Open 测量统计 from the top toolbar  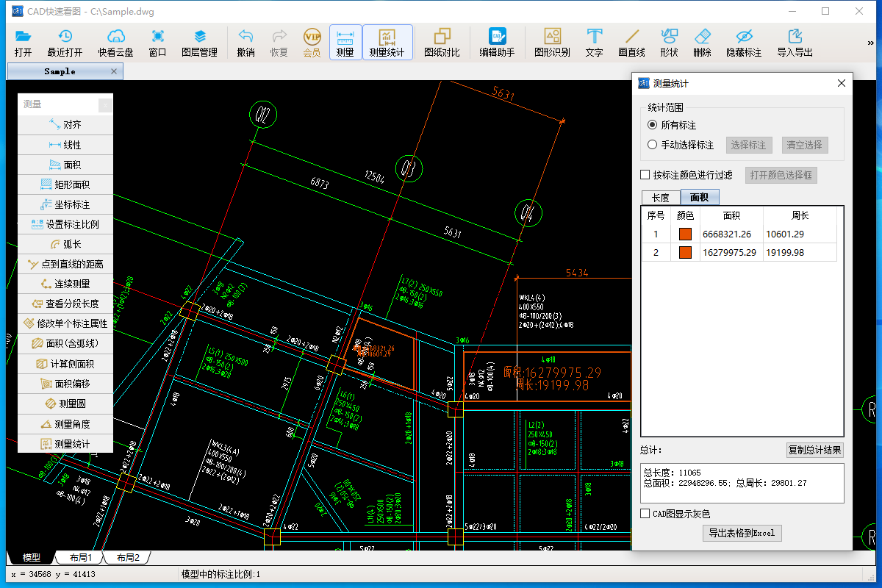pyautogui.click(x=387, y=43)
